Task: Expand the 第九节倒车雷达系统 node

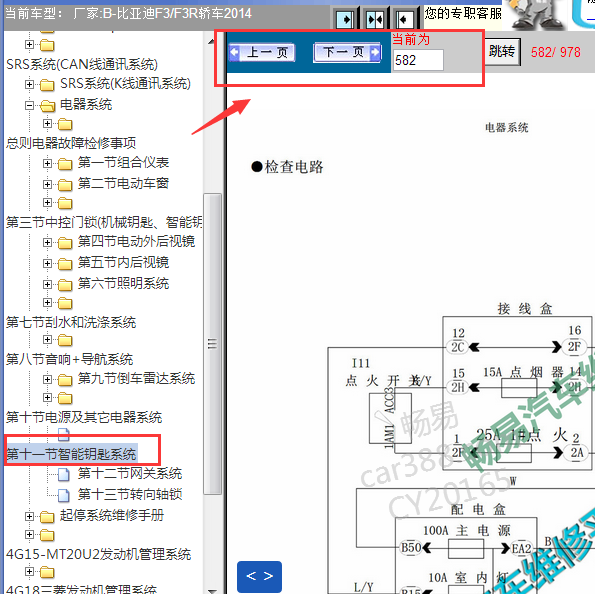Action: click(47, 380)
